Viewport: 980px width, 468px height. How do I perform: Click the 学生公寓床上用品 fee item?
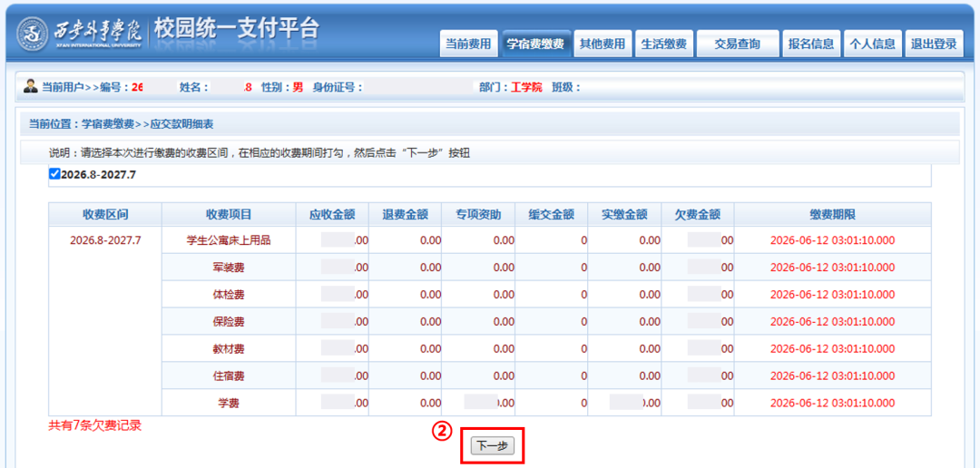(x=229, y=240)
